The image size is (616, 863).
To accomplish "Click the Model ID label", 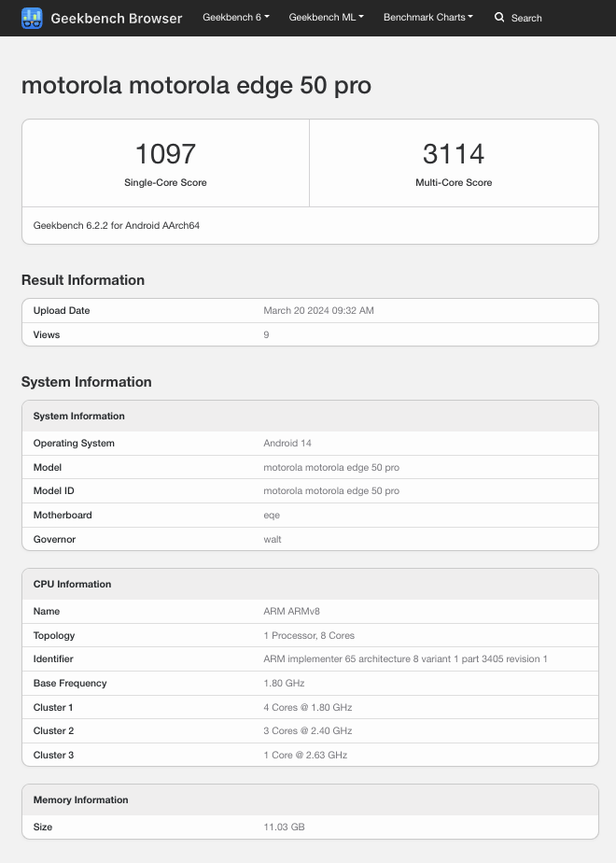I will (54, 491).
